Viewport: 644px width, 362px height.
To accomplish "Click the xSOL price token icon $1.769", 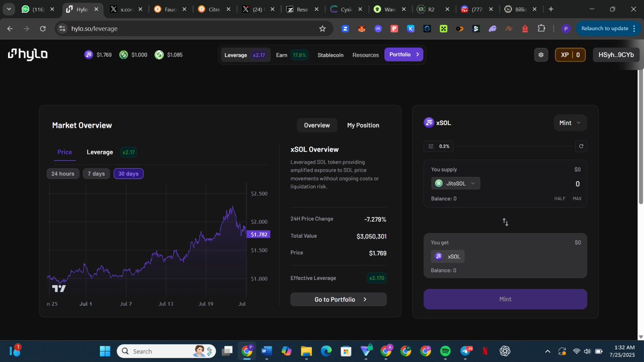I will coord(89,55).
